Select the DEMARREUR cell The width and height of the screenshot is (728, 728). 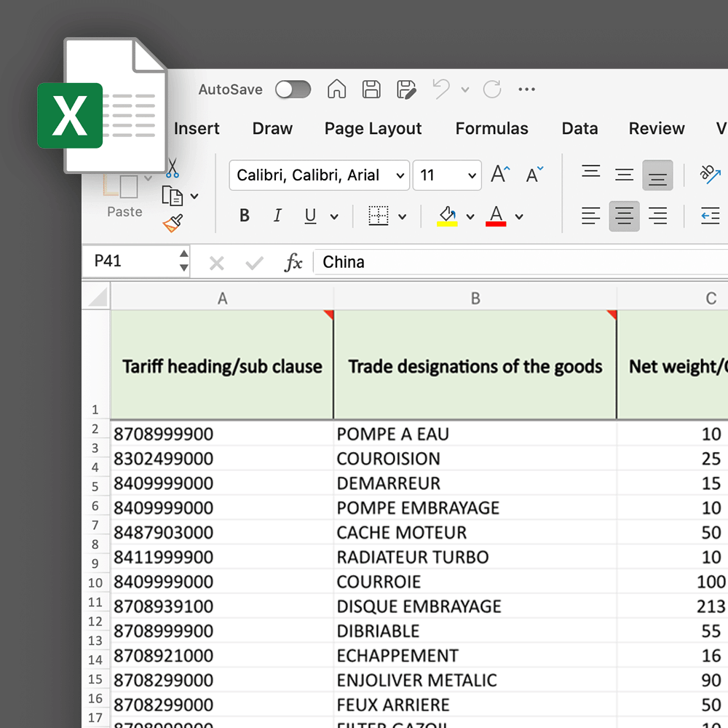tap(475, 483)
